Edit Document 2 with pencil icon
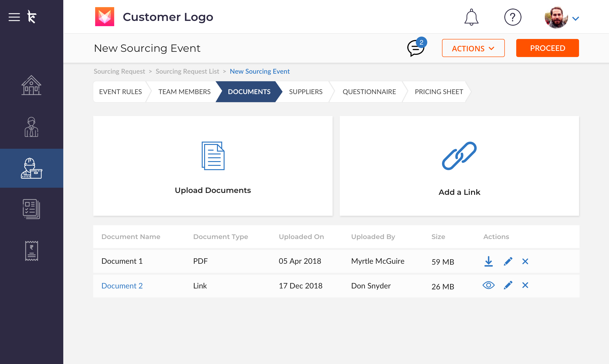609x364 pixels. [x=508, y=285]
